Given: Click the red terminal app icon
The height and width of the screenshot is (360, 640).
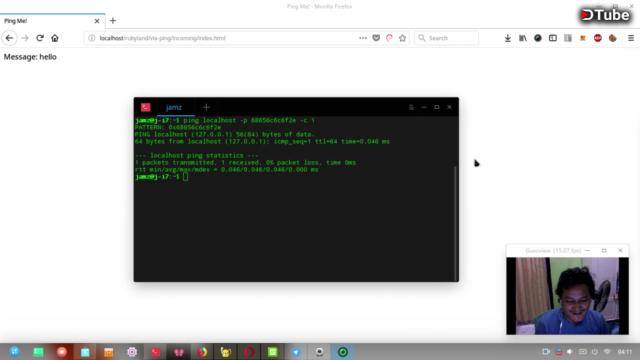Looking at the screenshot, I should [x=146, y=107].
